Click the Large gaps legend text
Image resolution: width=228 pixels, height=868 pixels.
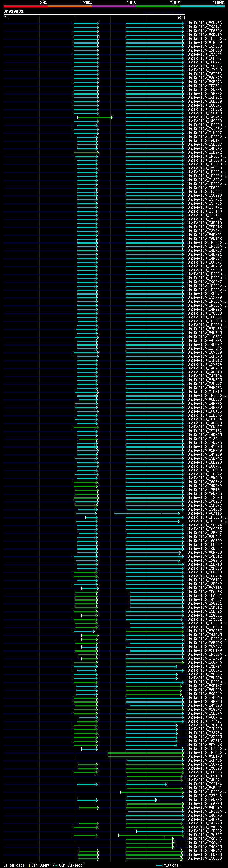click(44, 865)
